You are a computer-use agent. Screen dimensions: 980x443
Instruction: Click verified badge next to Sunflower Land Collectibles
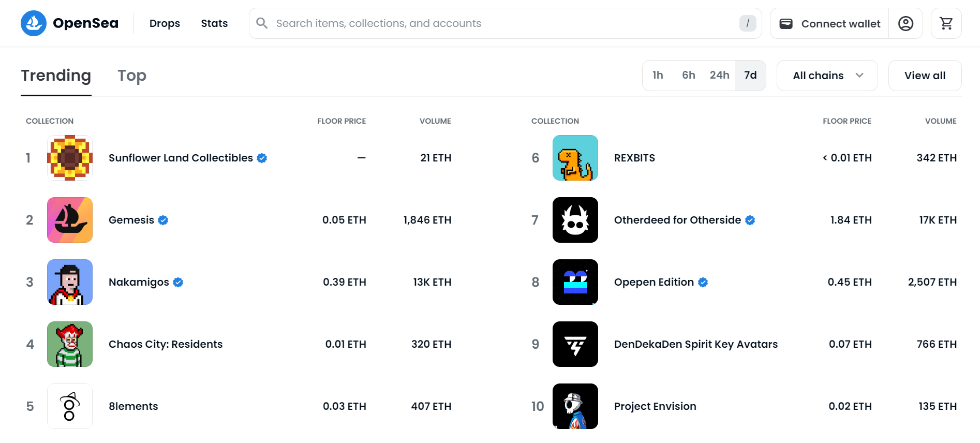tap(262, 158)
